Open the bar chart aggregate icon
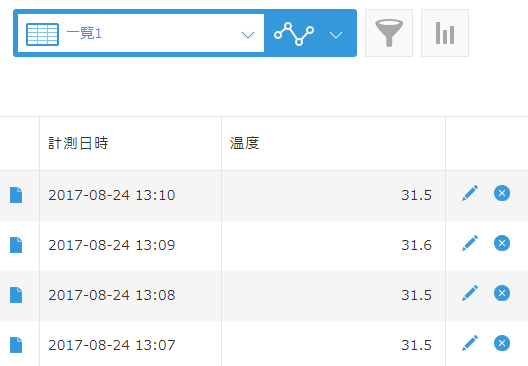 pyautogui.click(x=445, y=33)
